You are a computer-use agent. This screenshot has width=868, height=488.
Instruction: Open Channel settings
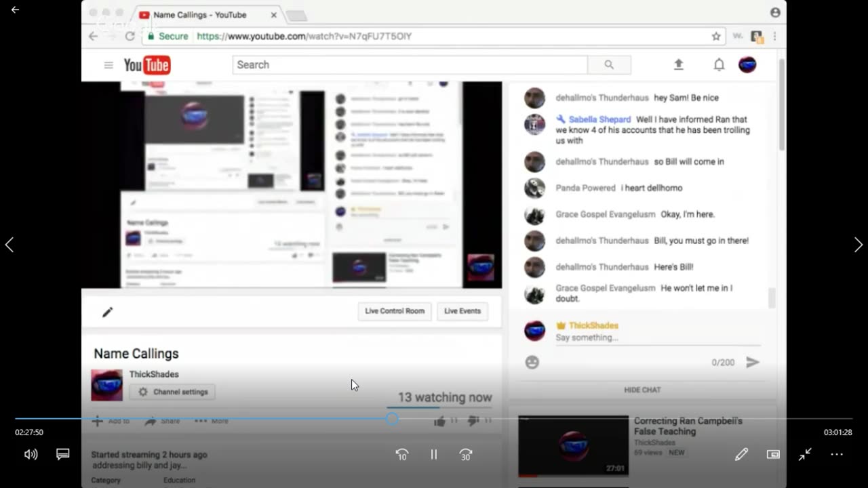(x=173, y=392)
